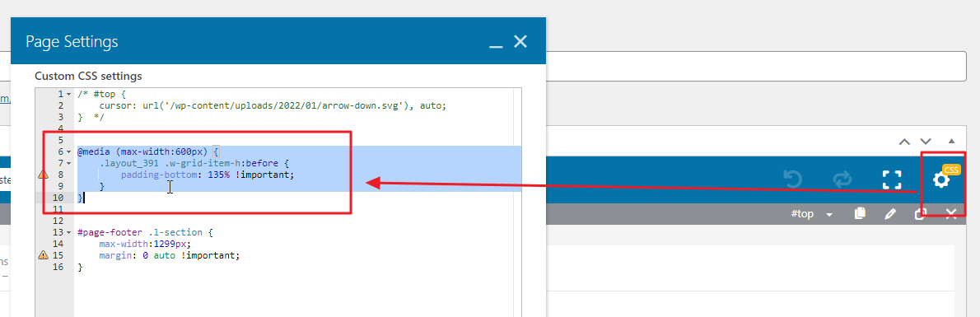This screenshot has width=980, height=317.
Task: Fold the .layout_391 rule at line 7
Action: (68, 163)
